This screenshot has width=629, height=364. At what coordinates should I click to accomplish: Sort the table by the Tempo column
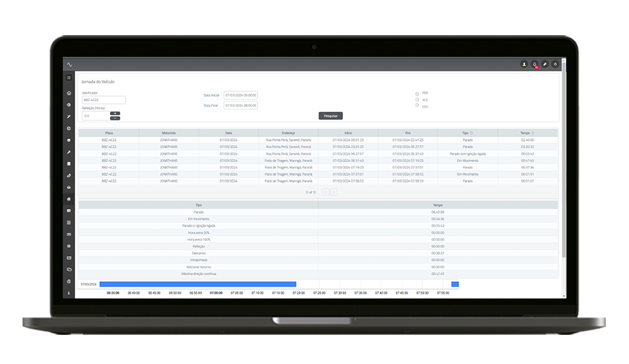tap(533, 133)
